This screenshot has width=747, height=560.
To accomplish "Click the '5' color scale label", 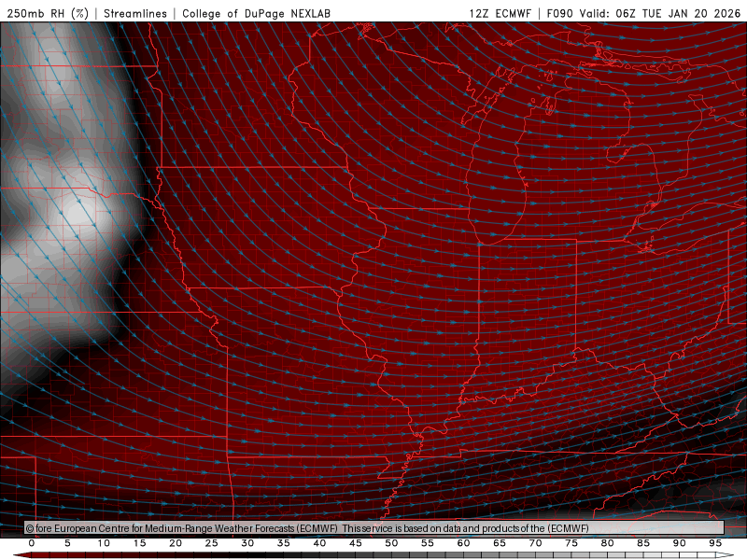I will 67,543.
